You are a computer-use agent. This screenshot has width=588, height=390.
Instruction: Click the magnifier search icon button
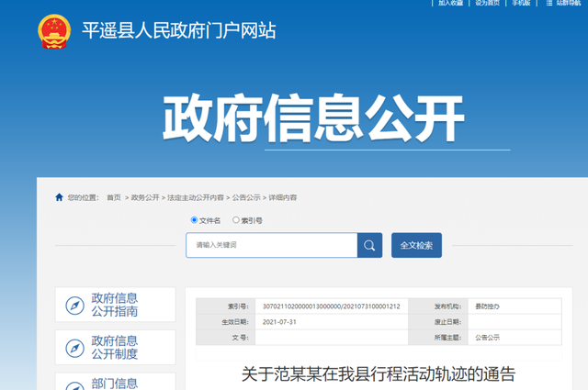pyautogui.click(x=369, y=246)
